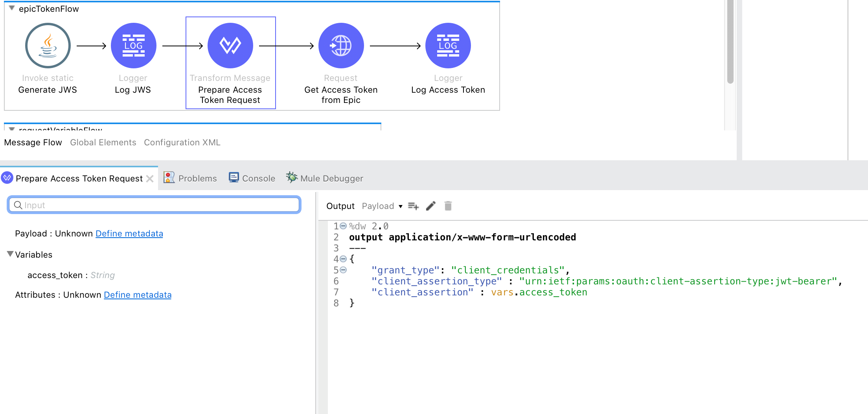Click the add new target icon in Output toolbar
The width and height of the screenshot is (868, 414).
pyautogui.click(x=413, y=206)
